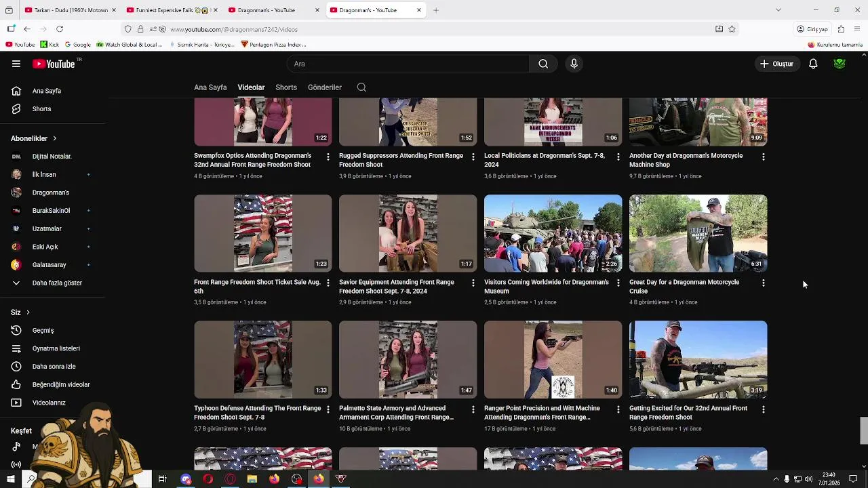Expand the Abonelikler section chevron
This screenshot has height=488, width=868.
click(x=55, y=138)
